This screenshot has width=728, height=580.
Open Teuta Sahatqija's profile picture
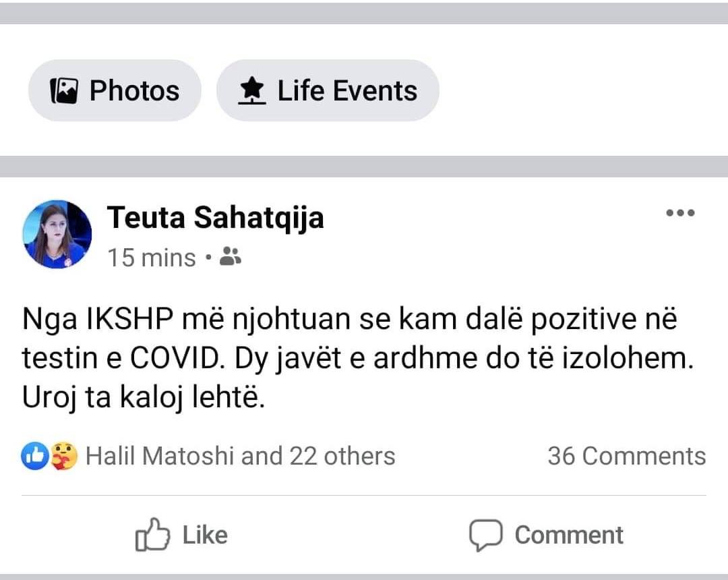point(57,234)
